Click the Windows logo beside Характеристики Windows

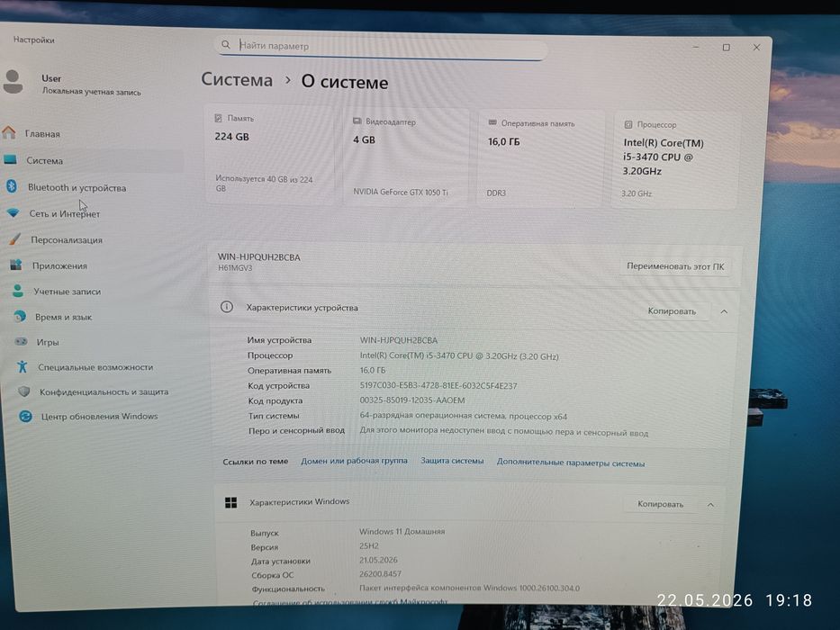[x=230, y=502]
